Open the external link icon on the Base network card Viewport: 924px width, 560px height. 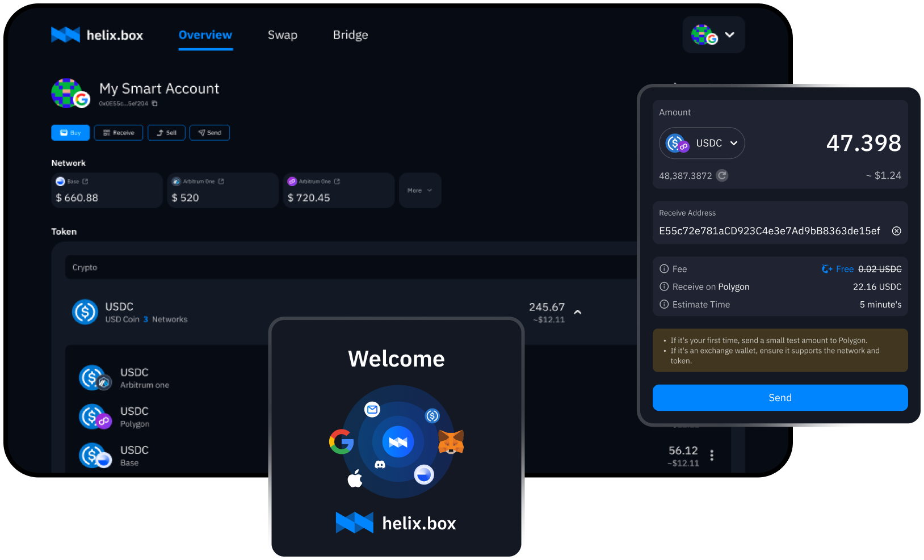pyautogui.click(x=85, y=181)
